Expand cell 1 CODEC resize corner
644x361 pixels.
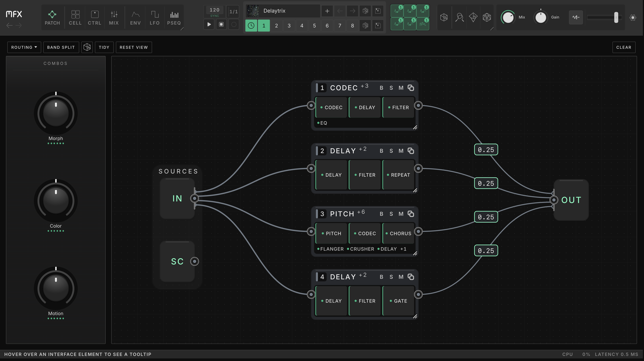pyautogui.click(x=415, y=127)
